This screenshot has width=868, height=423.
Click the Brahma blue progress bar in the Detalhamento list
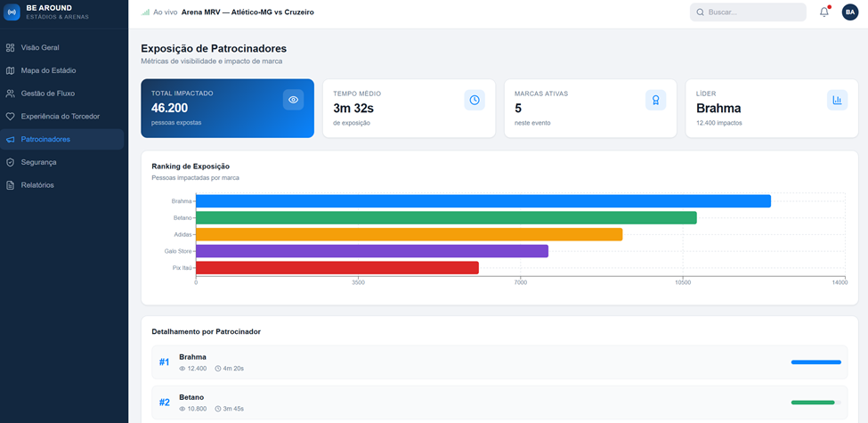tap(816, 362)
